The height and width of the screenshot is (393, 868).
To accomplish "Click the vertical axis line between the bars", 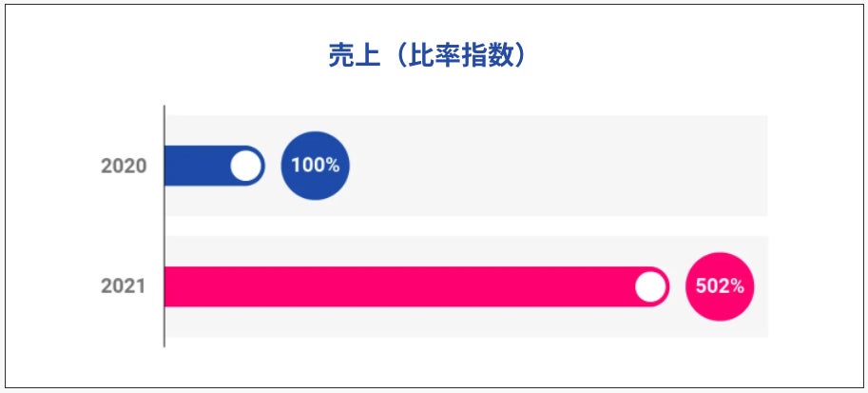I will click(x=164, y=226).
